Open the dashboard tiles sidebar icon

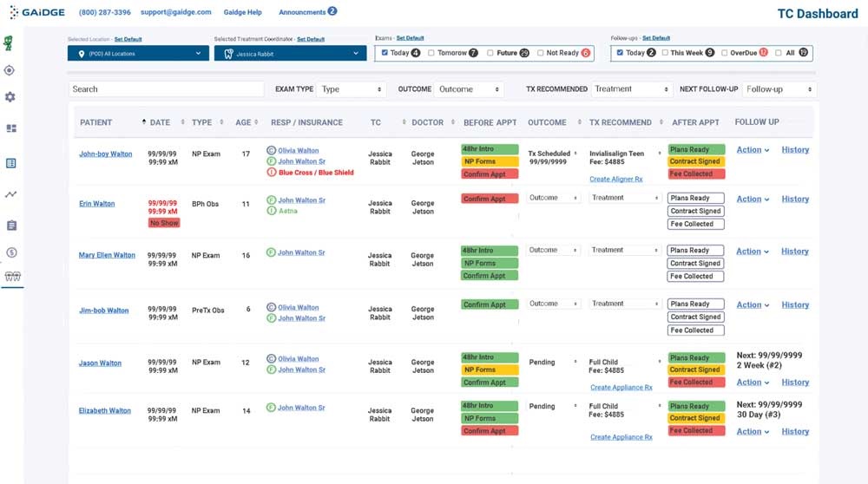pyautogui.click(x=11, y=128)
